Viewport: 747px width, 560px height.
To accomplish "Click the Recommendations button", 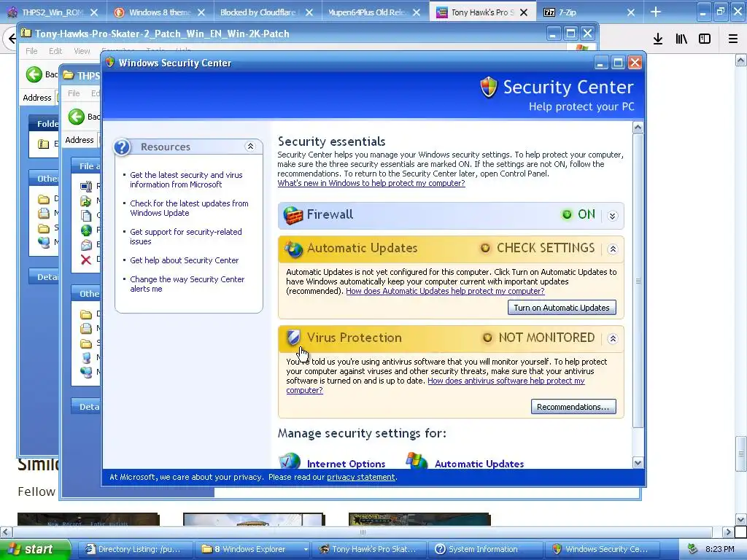I will click(573, 407).
